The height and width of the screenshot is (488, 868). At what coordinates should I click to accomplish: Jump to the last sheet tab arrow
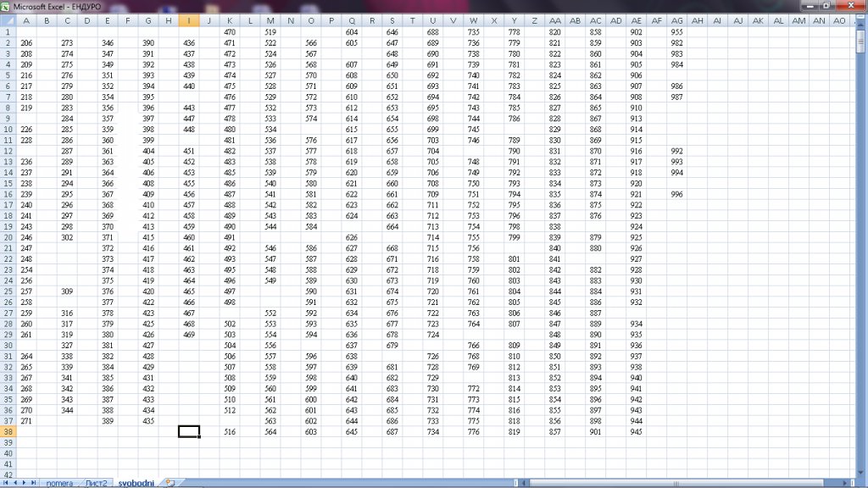click(x=33, y=483)
